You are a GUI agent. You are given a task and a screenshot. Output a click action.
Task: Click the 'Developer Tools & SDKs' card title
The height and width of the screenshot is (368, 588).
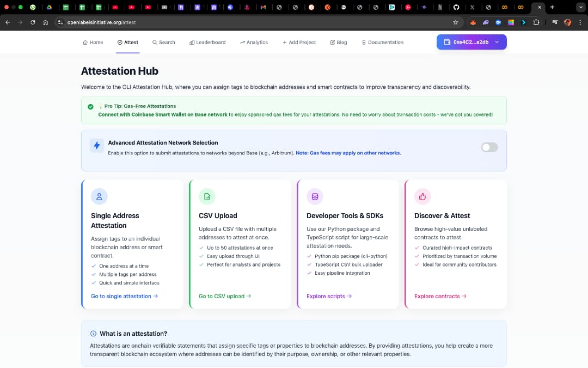pyautogui.click(x=345, y=215)
